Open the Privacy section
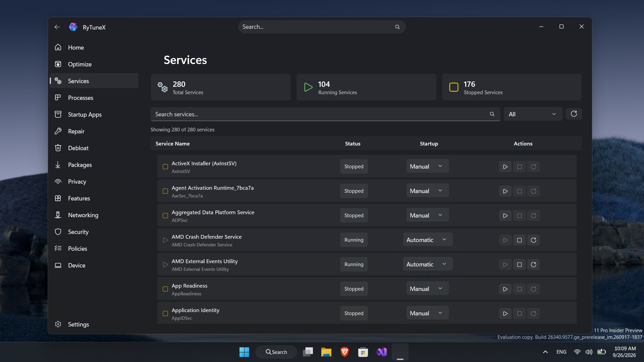This screenshot has width=644, height=362. pos(94,181)
